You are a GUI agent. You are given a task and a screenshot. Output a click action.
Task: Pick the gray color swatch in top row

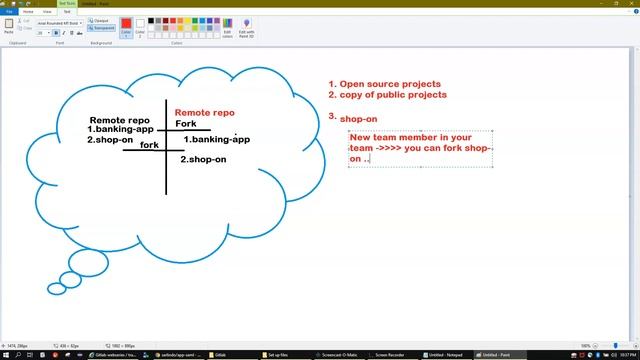[x=158, y=20]
